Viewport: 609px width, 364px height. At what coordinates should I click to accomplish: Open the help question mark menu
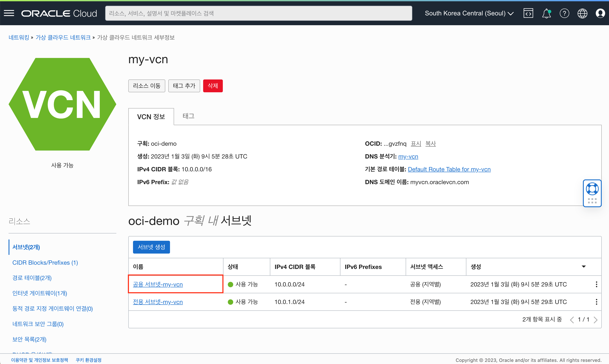(564, 13)
